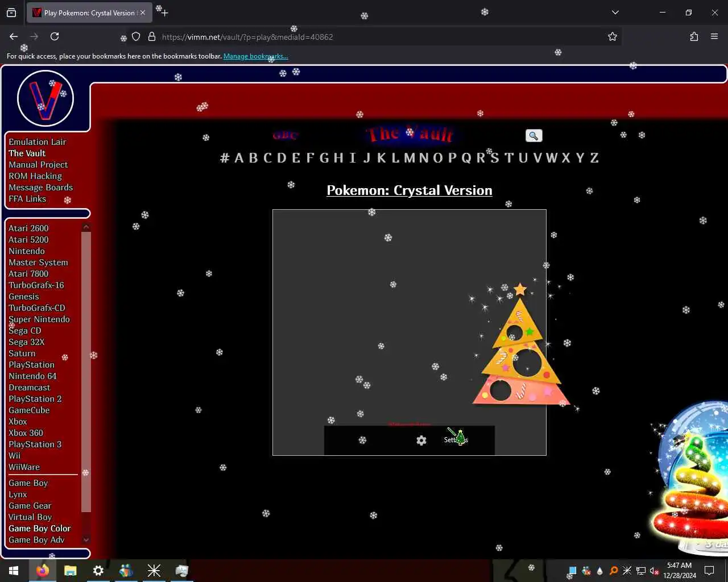Select Game Boy Adv in the systems list

pos(36,540)
